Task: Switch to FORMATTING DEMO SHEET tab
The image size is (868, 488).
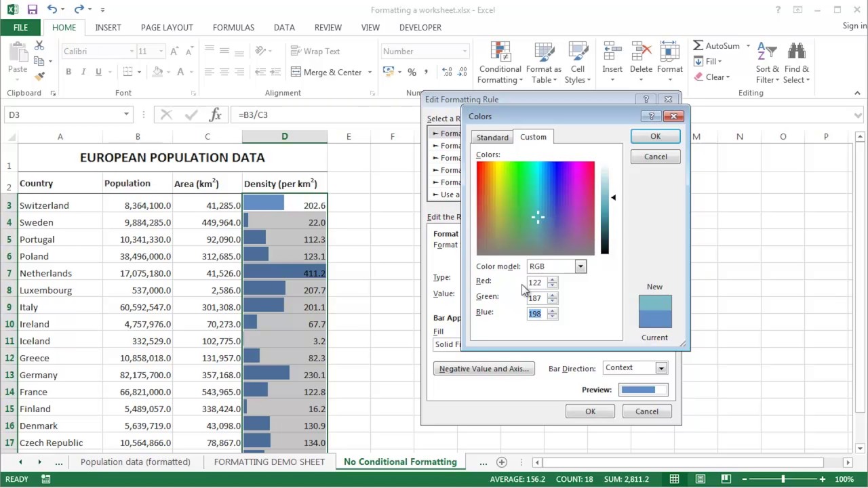Action: 269,462
